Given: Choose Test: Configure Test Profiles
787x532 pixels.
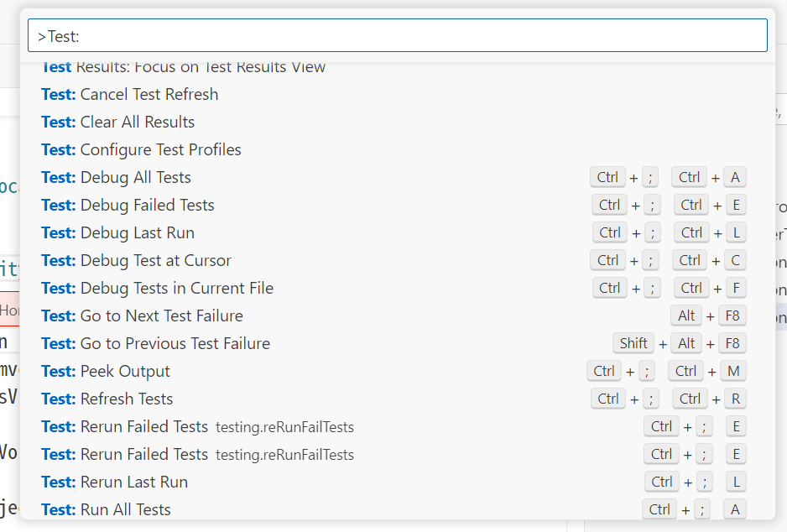Looking at the screenshot, I should pyautogui.click(x=397, y=149).
